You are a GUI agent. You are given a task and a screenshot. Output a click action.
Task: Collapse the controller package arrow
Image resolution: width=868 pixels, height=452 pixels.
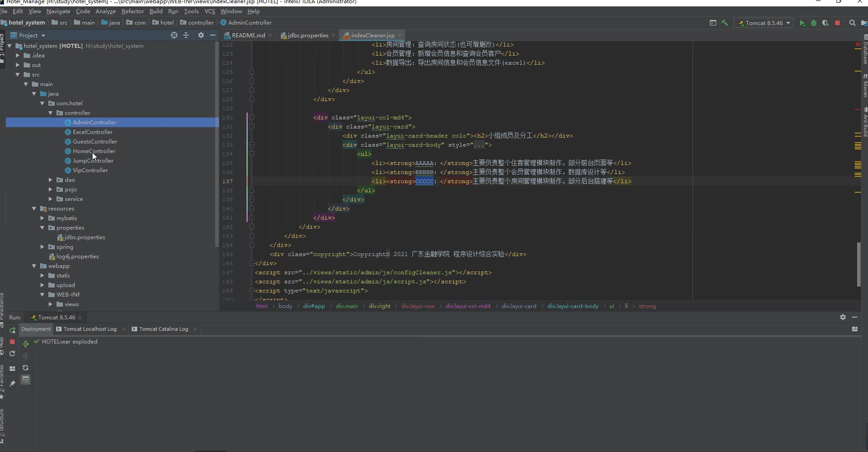pyautogui.click(x=51, y=113)
